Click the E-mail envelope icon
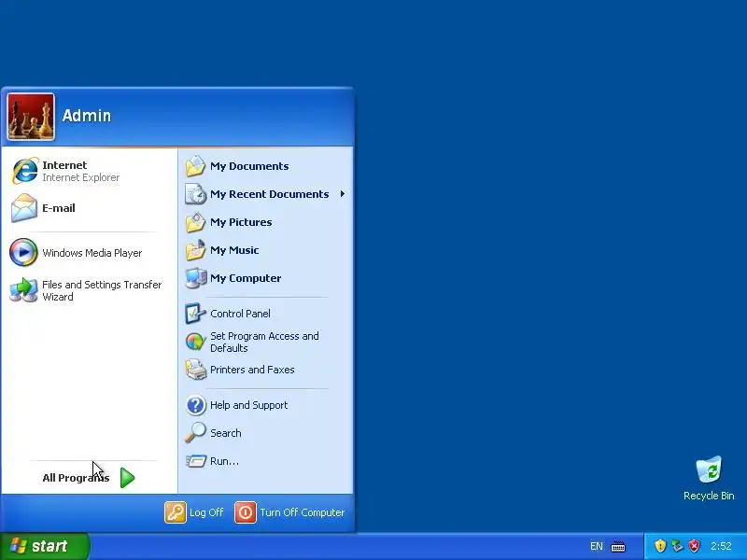The height and width of the screenshot is (560, 747). (x=24, y=208)
